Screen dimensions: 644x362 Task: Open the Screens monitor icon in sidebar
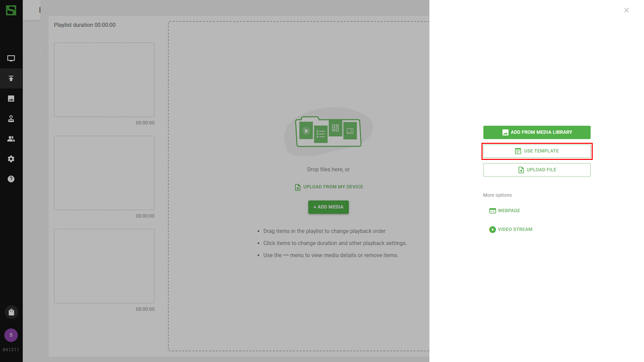pyautogui.click(x=11, y=58)
